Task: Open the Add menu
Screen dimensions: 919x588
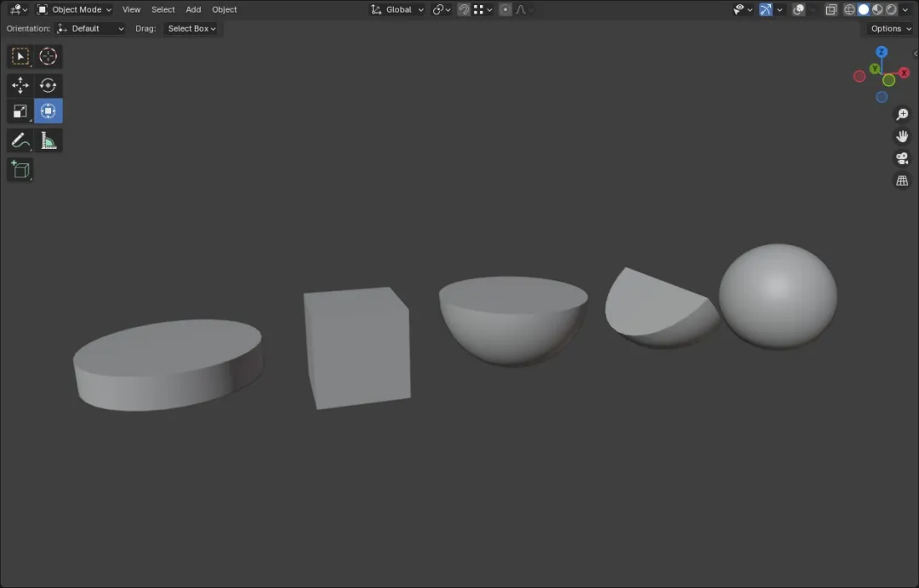Action: pos(193,9)
